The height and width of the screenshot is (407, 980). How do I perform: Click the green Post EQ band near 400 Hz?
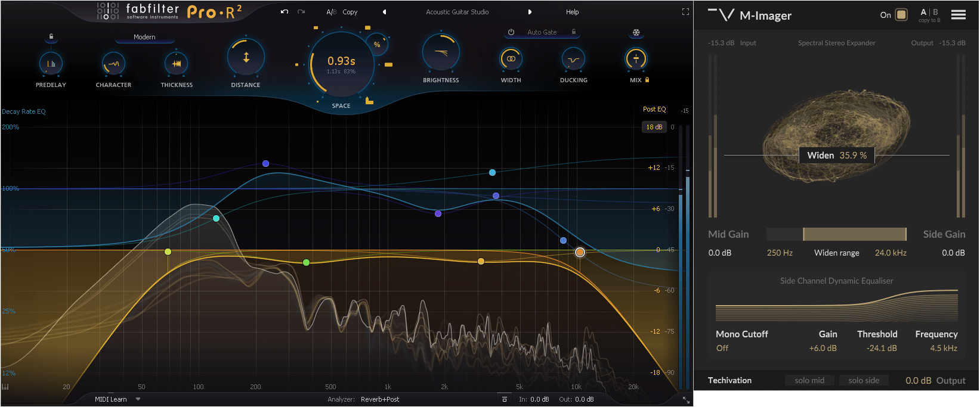pos(306,262)
